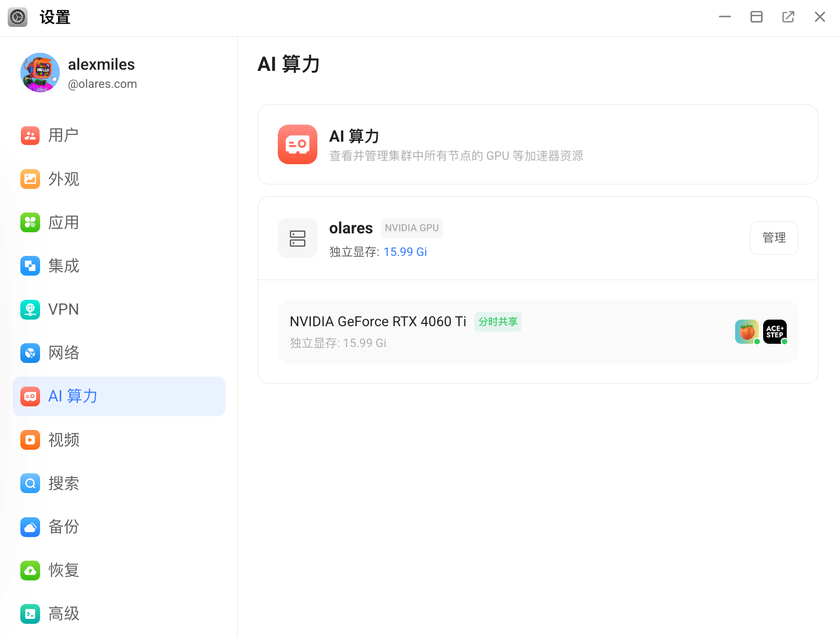840x637 pixels.
Task: Click the olares server node icon
Action: pyautogui.click(x=298, y=238)
